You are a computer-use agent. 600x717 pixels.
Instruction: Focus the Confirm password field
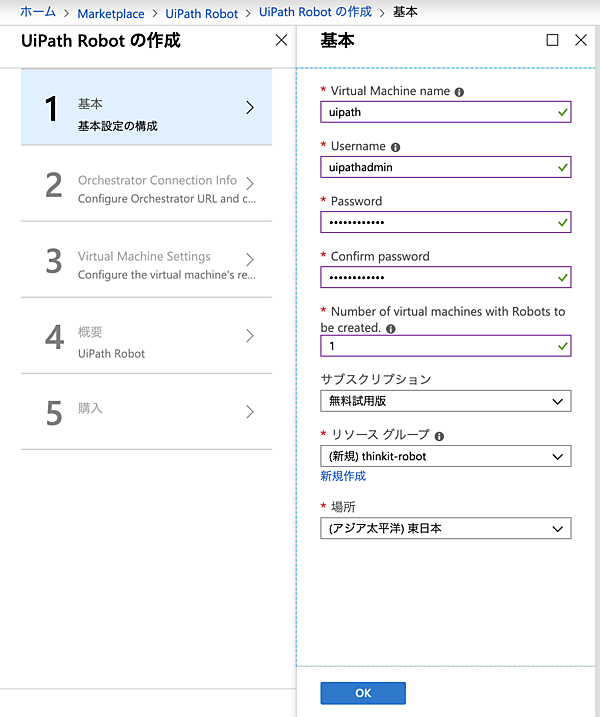[x=445, y=277]
